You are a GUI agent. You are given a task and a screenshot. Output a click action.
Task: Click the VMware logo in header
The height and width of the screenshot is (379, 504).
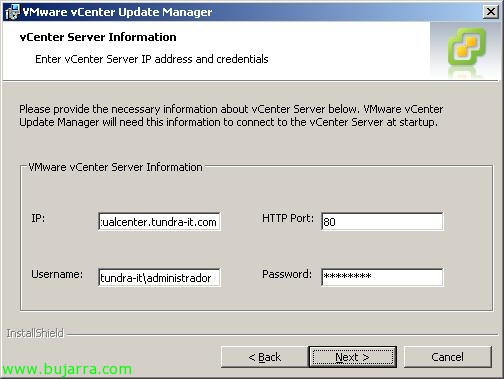[x=467, y=47]
